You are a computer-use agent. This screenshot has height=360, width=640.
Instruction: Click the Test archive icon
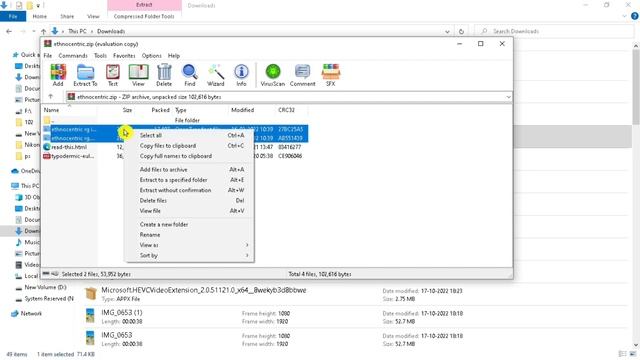click(x=113, y=75)
